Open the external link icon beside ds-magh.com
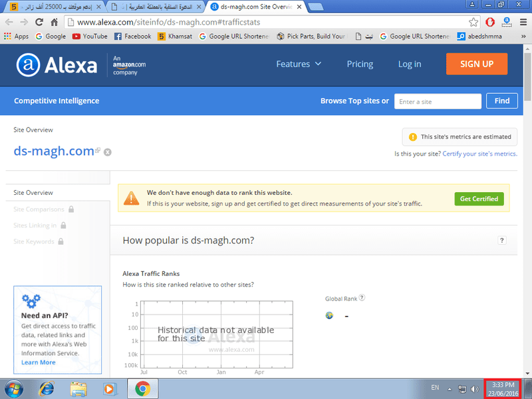Viewport: 532px width, 399px height. [x=98, y=150]
